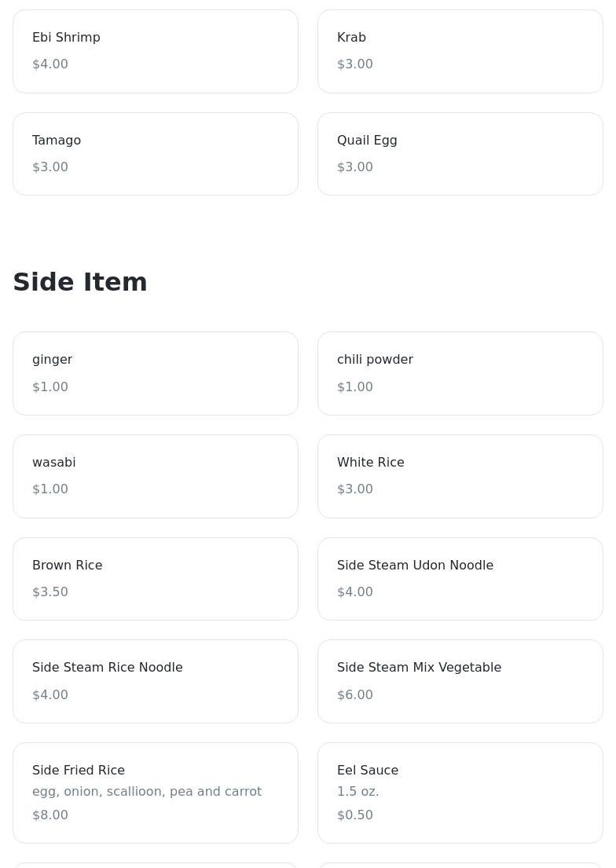The height and width of the screenshot is (868, 616).
Task: Click the $0.50 price label
Action: (x=355, y=815)
